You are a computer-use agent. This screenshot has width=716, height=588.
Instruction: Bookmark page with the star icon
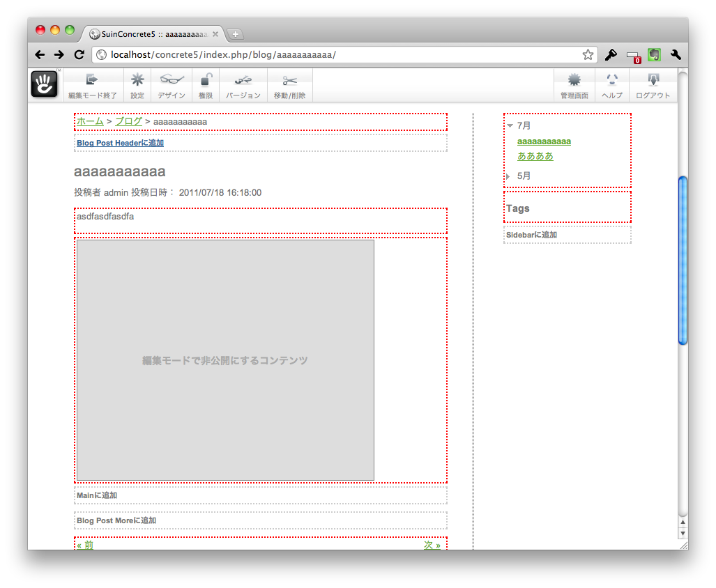[588, 55]
